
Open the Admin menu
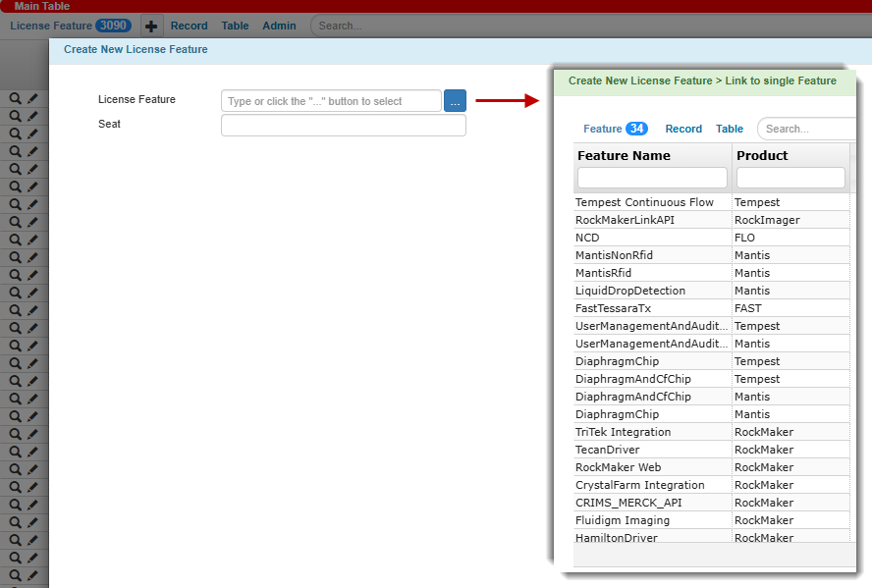(x=279, y=27)
